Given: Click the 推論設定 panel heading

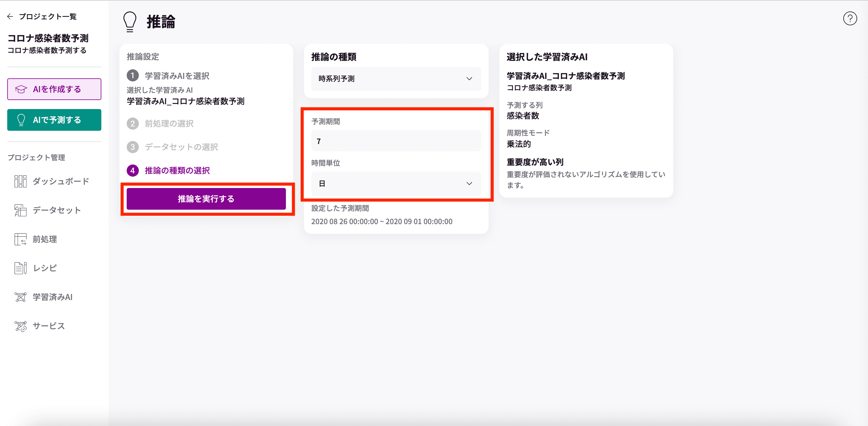Looking at the screenshot, I should tap(143, 57).
